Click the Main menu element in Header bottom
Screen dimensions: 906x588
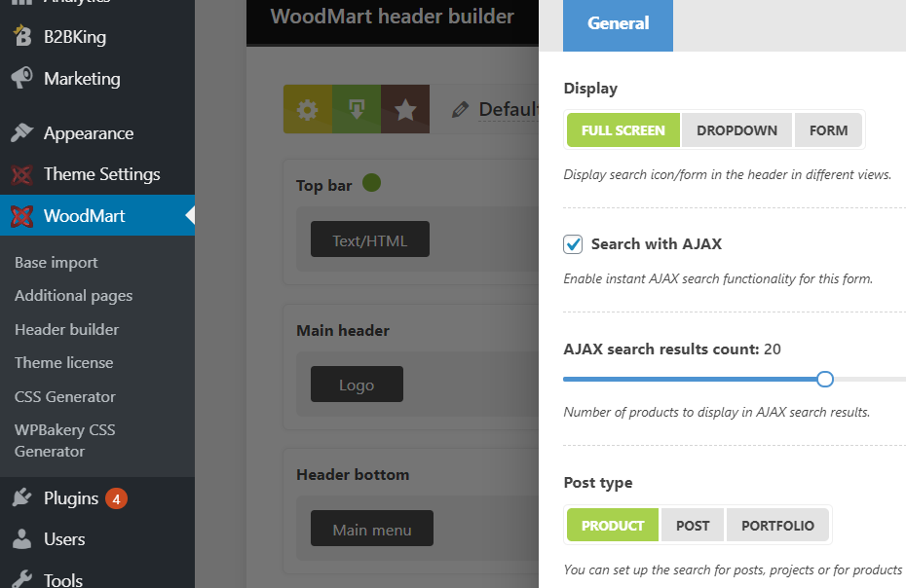click(x=371, y=528)
